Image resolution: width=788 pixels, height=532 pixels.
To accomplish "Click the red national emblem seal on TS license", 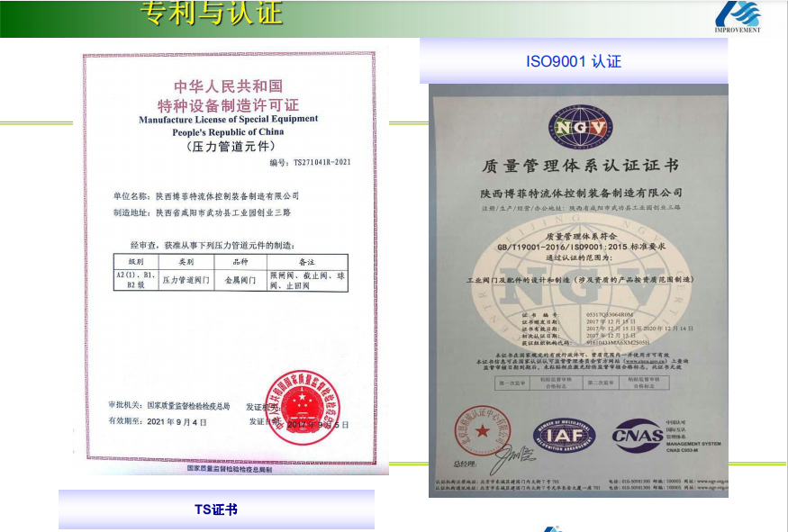I will coord(303,408).
